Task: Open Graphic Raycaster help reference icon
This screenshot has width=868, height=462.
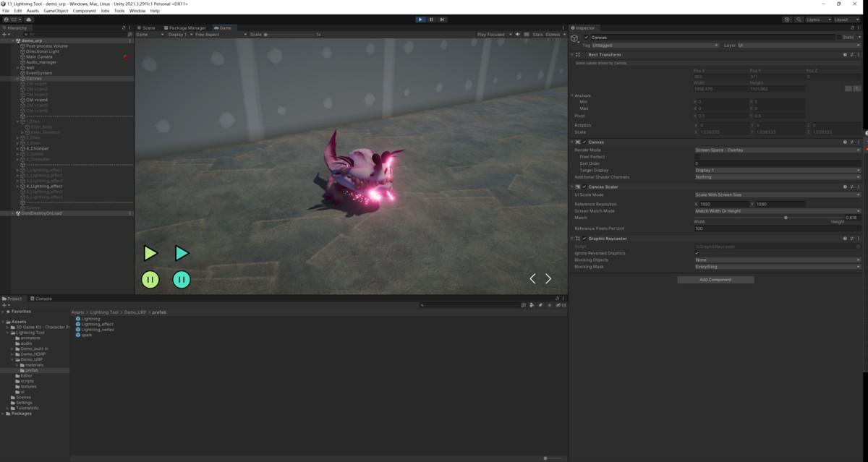Action: point(845,238)
